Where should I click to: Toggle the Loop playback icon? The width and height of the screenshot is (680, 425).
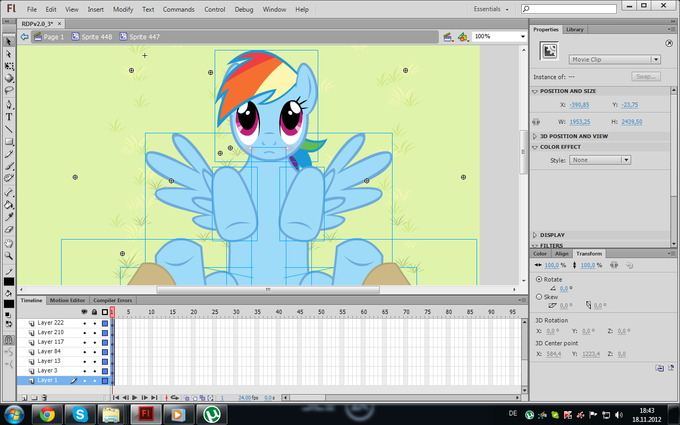coord(175,397)
